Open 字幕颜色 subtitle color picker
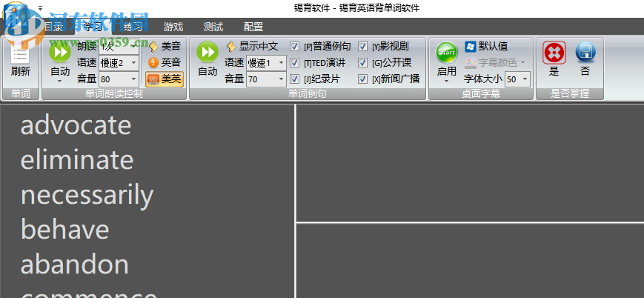 point(495,62)
